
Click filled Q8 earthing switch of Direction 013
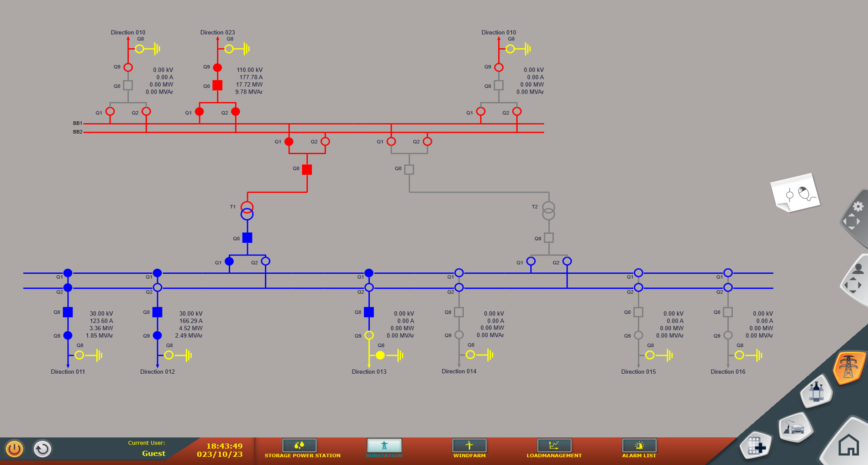[x=380, y=355]
